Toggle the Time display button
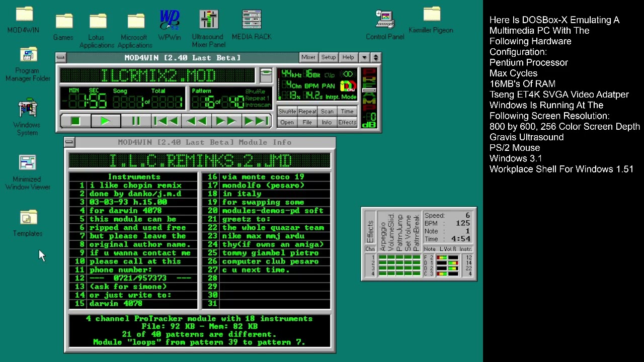644x362 pixels. 347,112
